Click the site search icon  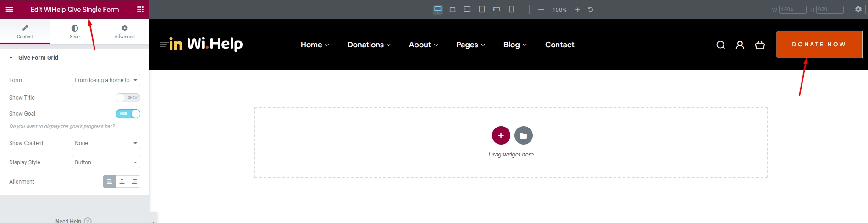pos(721,45)
